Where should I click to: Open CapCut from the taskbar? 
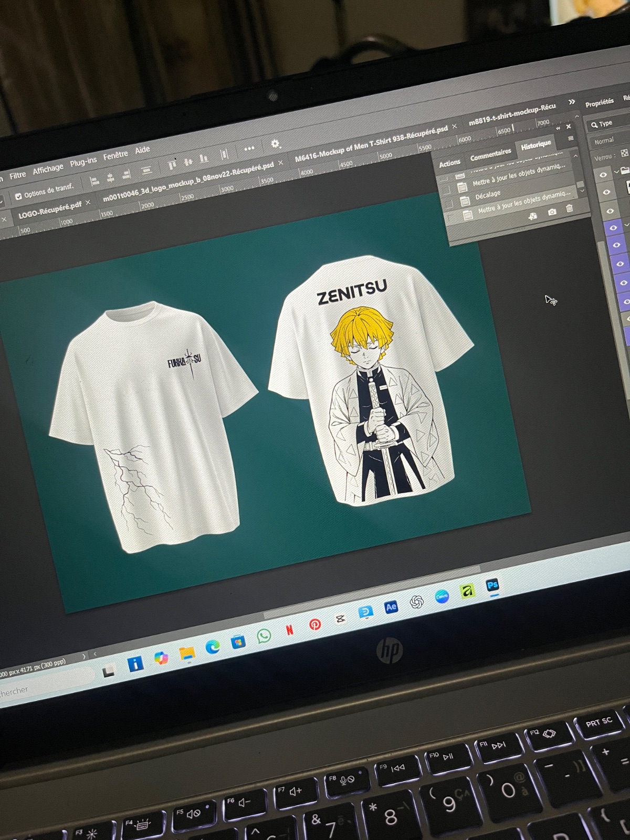pos(340,619)
